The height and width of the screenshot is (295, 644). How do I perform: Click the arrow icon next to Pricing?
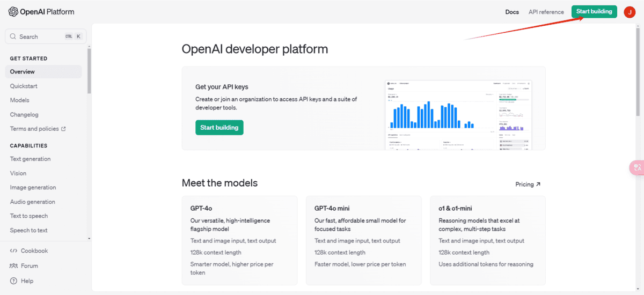click(x=538, y=185)
